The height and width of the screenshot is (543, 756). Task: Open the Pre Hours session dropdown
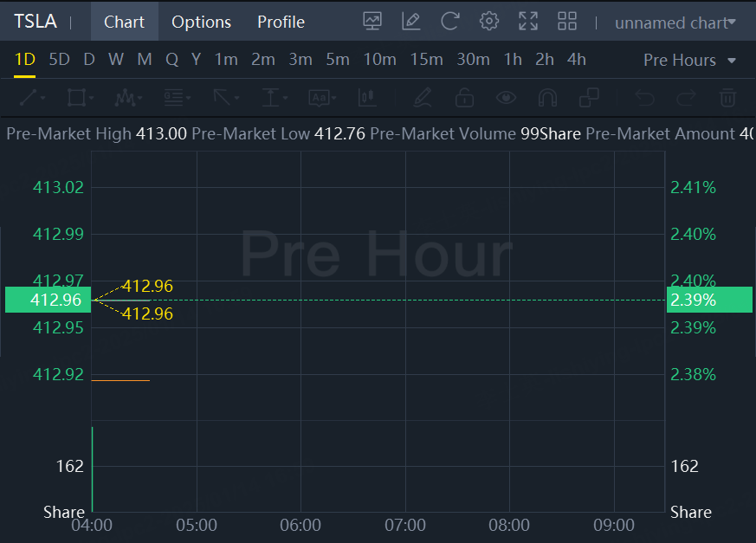tap(690, 61)
